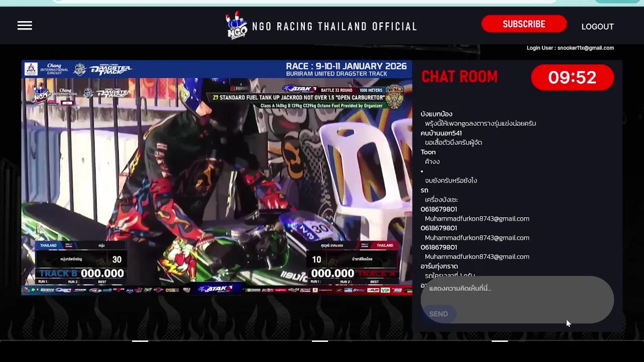This screenshot has height=362, width=644.
Task: Click chat message ค้างง
Action: [432, 161]
